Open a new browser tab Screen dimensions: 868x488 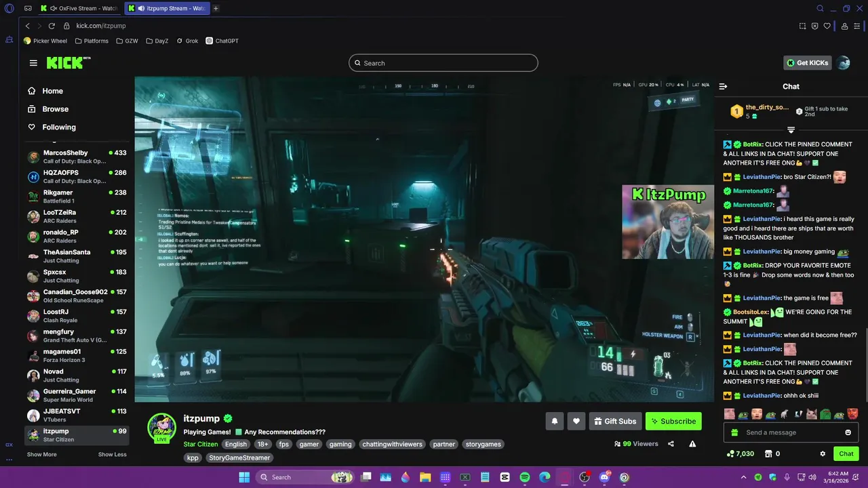(x=216, y=8)
